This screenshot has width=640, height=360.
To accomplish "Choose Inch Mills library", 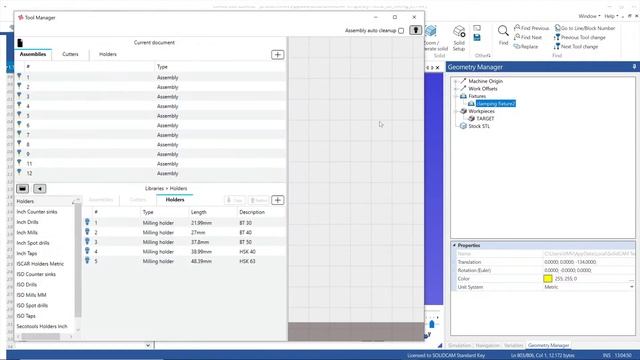I will tap(27, 233).
